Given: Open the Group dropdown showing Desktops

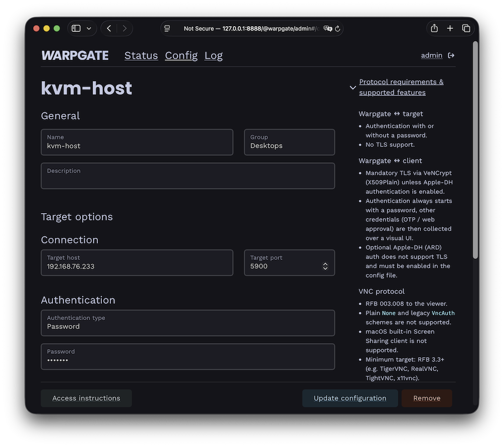Looking at the screenshot, I should coord(289,142).
